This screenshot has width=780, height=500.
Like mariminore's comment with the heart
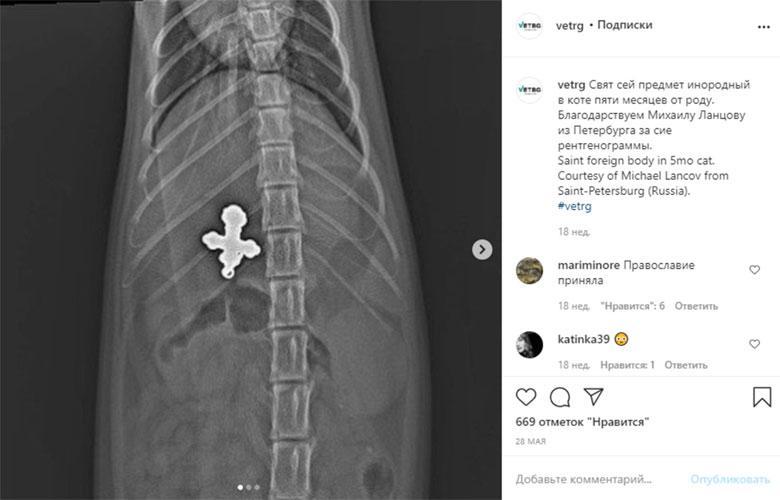click(x=755, y=270)
